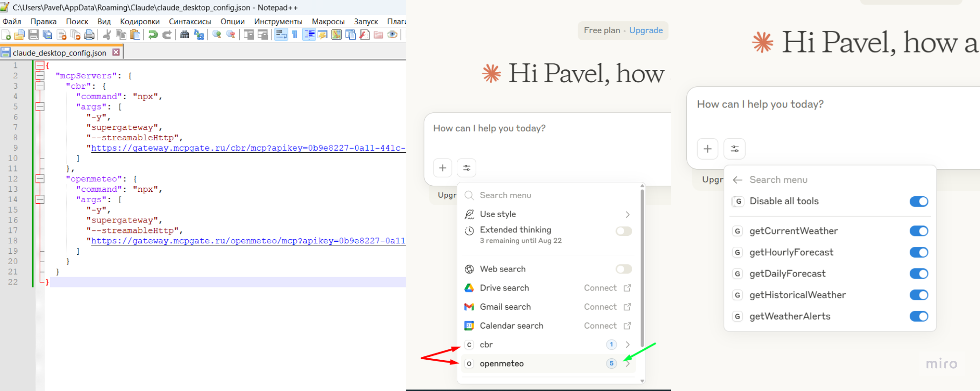Save the file with the floppy icon
Screen dimensions: 980x391
pyautogui.click(x=34, y=35)
